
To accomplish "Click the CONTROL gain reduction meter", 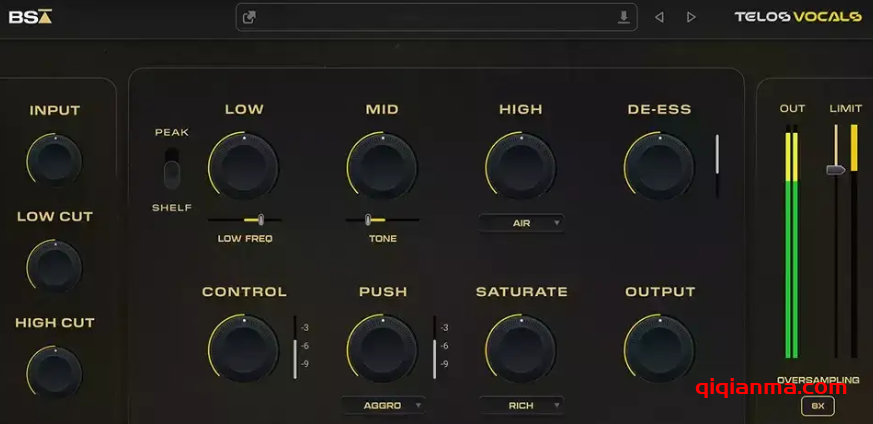I will (295, 348).
